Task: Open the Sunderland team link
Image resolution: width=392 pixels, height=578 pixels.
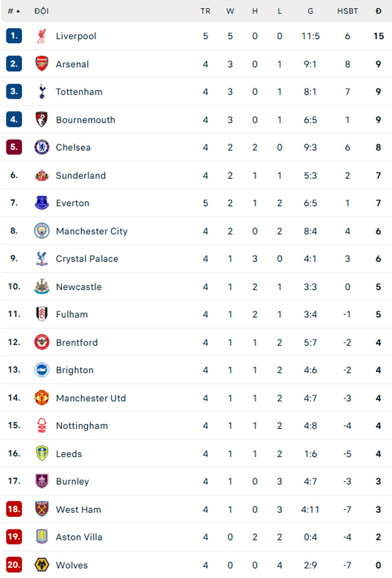Action: pos(81,175)
